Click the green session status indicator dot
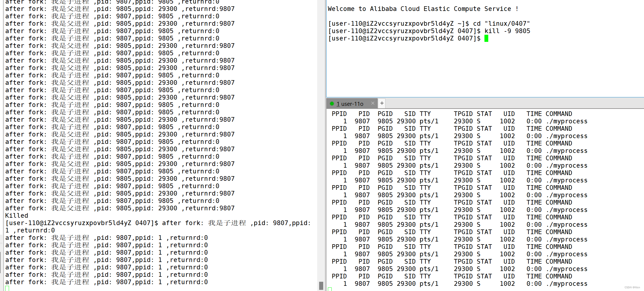Viewport: 644px width, 291px height. tap(332, 104)
